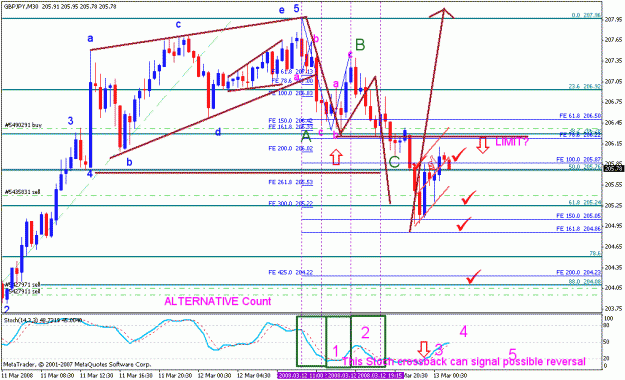Select the 'FE 161.8 204.86' expansion label
Image resolution: width=625 pixels, height=380 pixels.
point(579,229)
